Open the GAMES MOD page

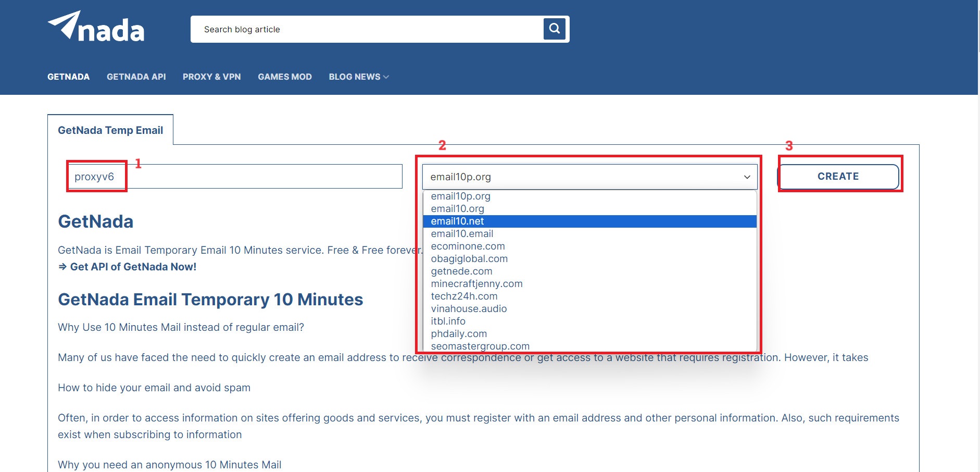coord(285,77)
